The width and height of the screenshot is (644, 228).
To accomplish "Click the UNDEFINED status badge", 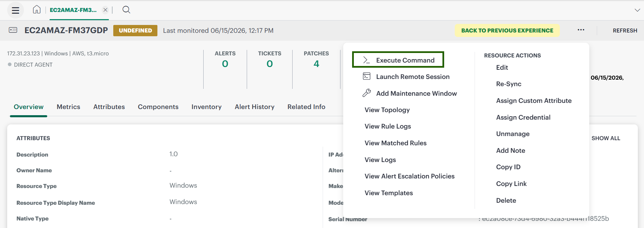I will 135,30.
